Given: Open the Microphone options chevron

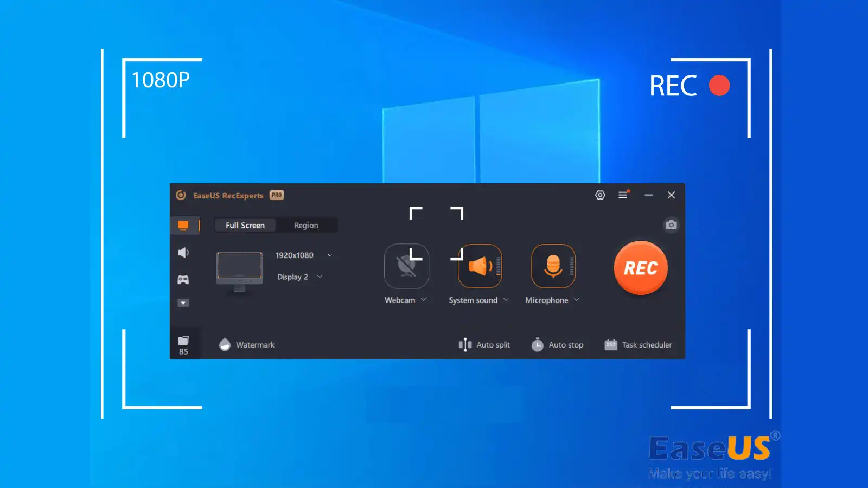Looking at the screenshot, I should 577,300.
